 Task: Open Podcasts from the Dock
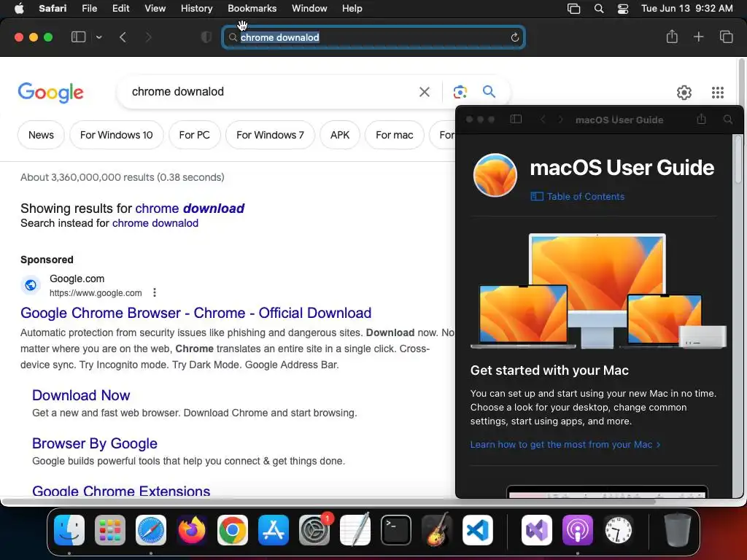[x=578, y=530]
